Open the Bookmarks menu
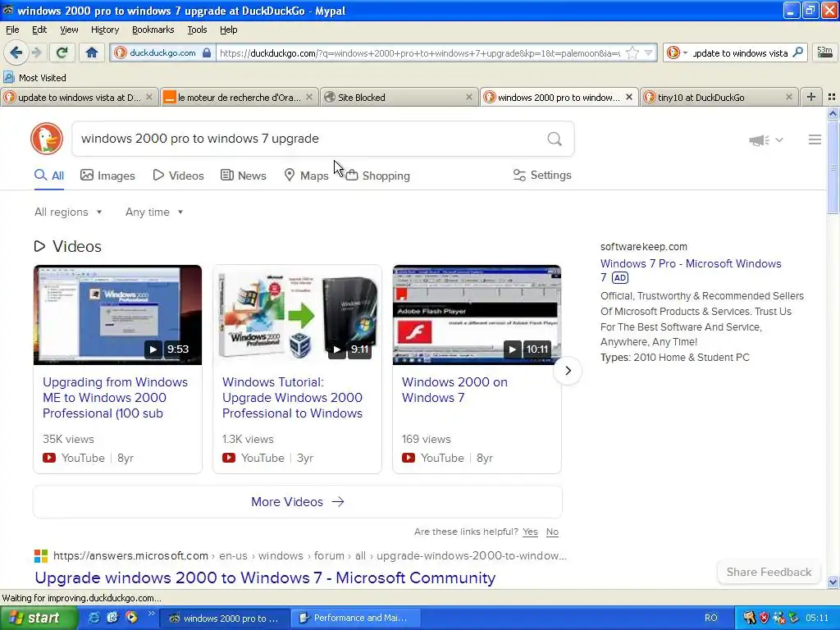 coord(153,30)
